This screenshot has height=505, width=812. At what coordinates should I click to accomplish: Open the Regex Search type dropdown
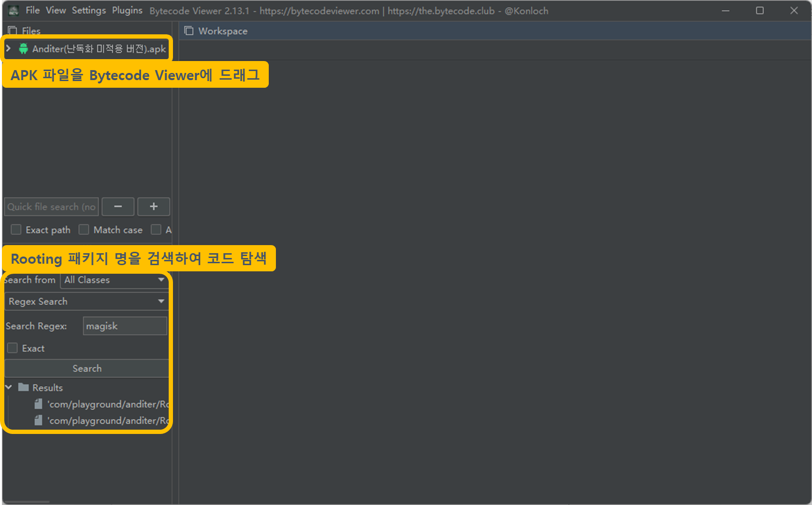87,301
